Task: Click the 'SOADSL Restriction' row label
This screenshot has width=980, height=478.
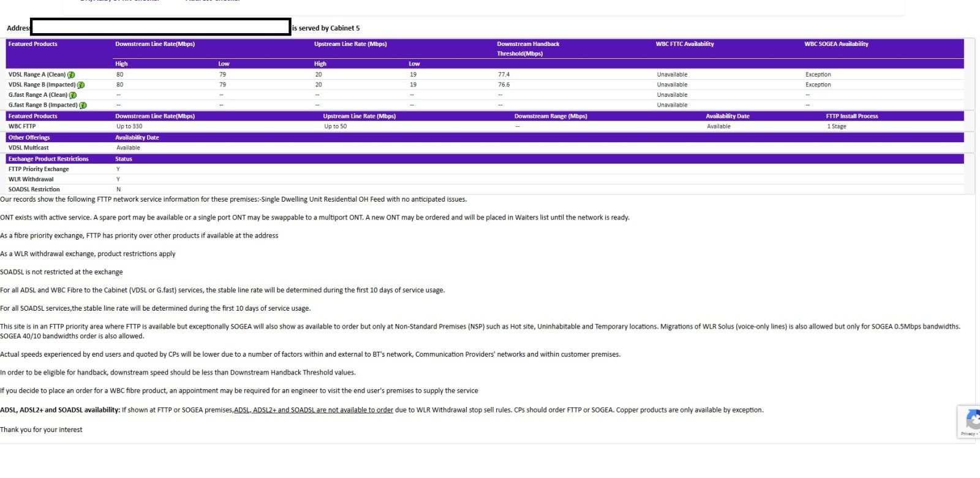Action: coord(34,189)
